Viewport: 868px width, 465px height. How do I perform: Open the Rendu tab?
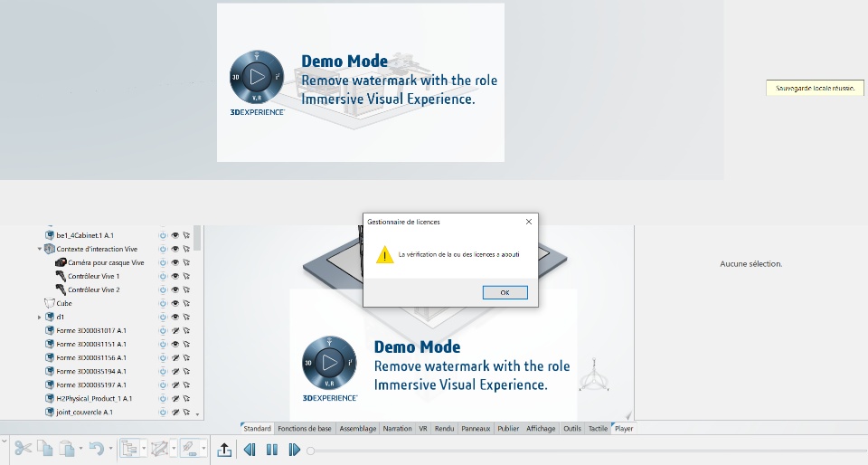[444, 429]
